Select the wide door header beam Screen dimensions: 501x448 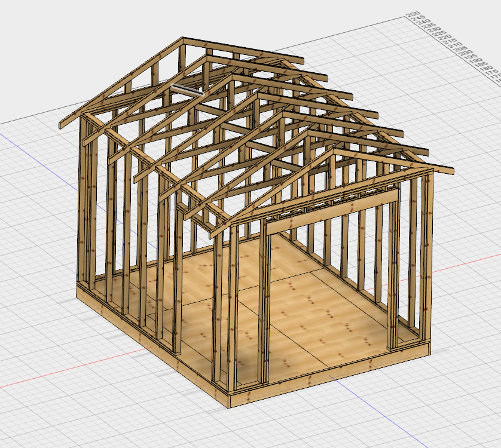tap(332, 211)
